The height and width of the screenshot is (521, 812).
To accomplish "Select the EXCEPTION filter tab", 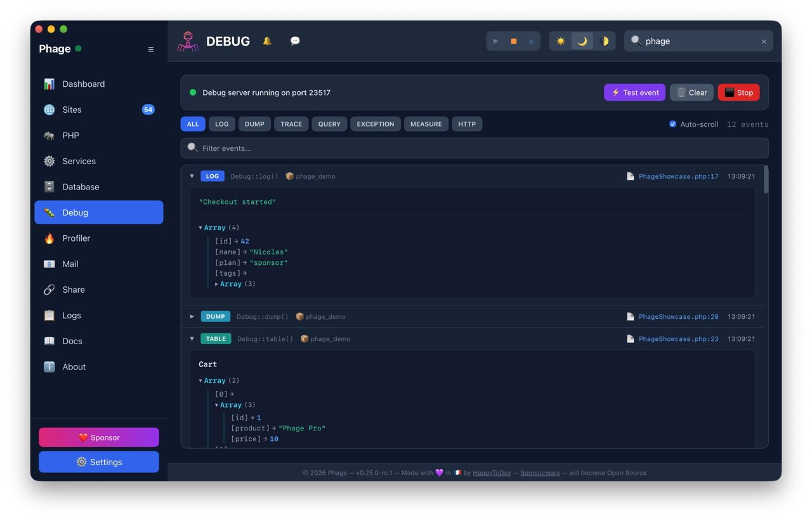I will pos(376,124).
